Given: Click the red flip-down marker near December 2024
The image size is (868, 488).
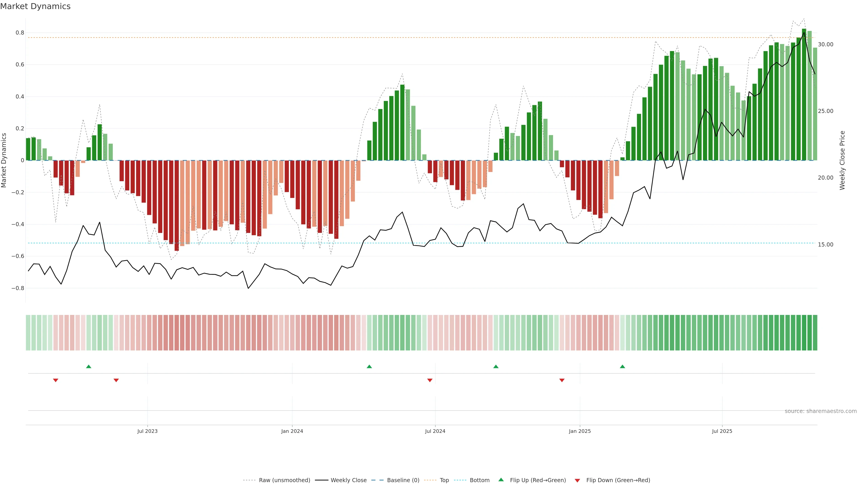Looking at the screenshot, I should coord(562,380).
